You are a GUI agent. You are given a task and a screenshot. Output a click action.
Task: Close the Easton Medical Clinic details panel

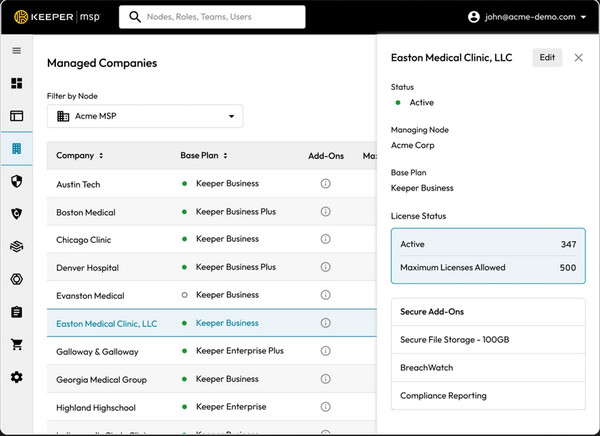click(x=578, y=58)
